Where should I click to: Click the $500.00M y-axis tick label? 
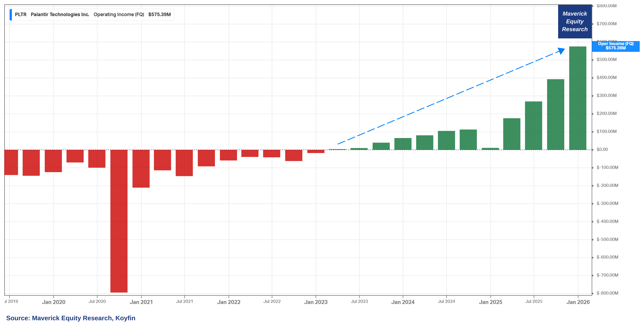coord(606,60)
